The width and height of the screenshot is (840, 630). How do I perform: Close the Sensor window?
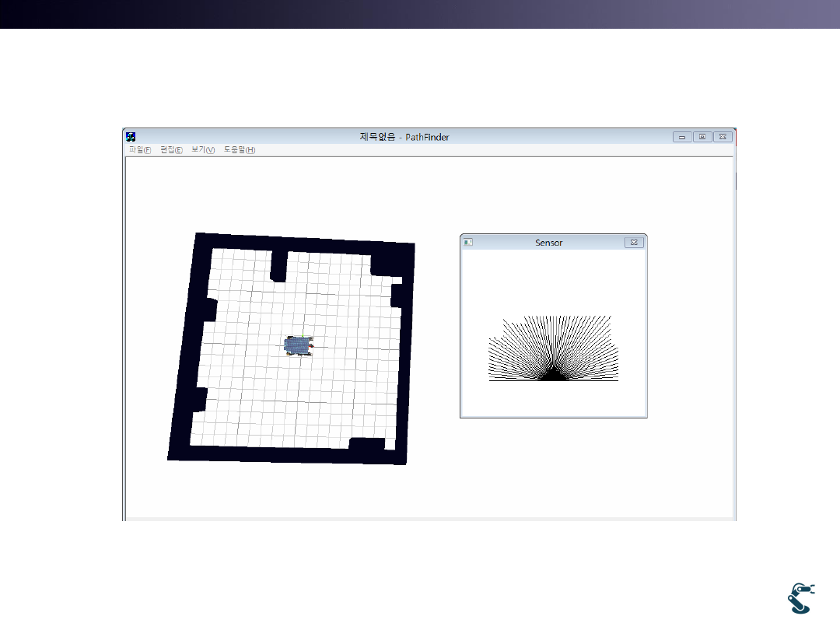(x=634, y=243)
